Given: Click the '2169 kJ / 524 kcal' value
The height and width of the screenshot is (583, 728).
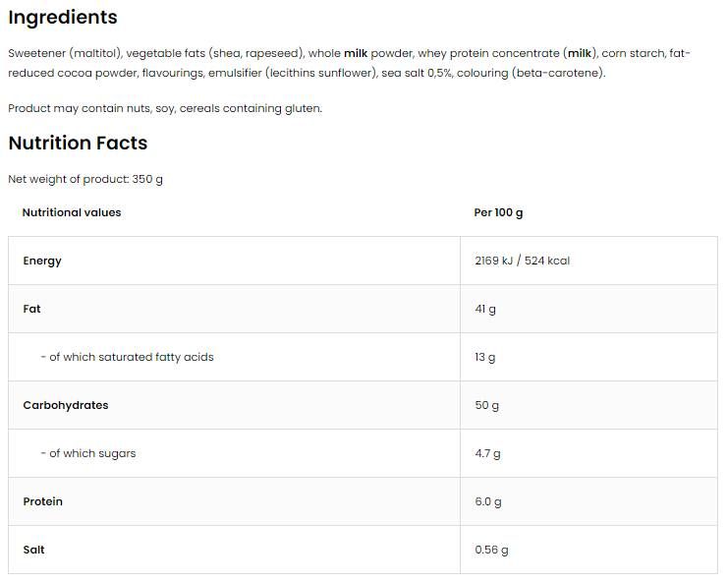Looking at the screenshot, I should [522, 261].
